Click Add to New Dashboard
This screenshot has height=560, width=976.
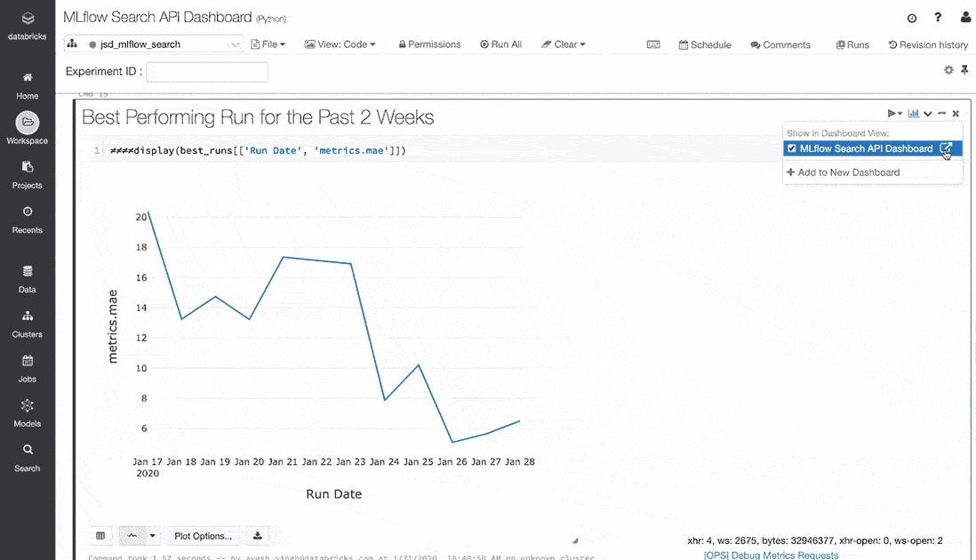[844, 172]
